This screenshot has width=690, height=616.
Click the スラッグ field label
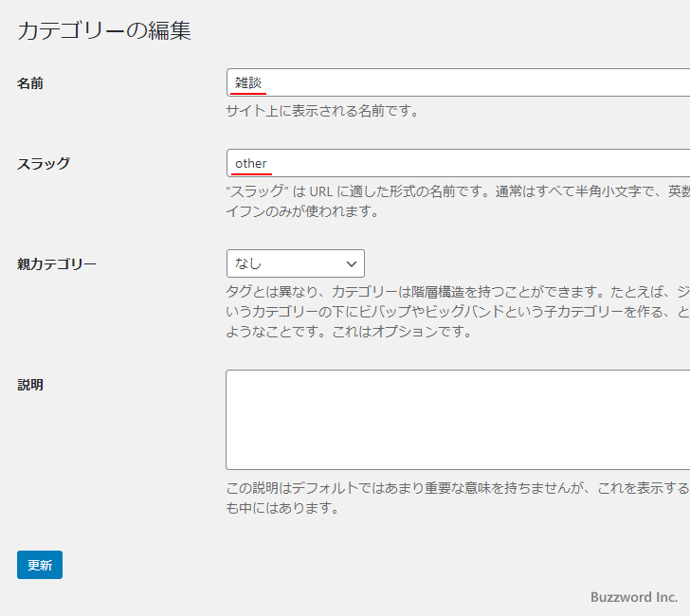44,163
